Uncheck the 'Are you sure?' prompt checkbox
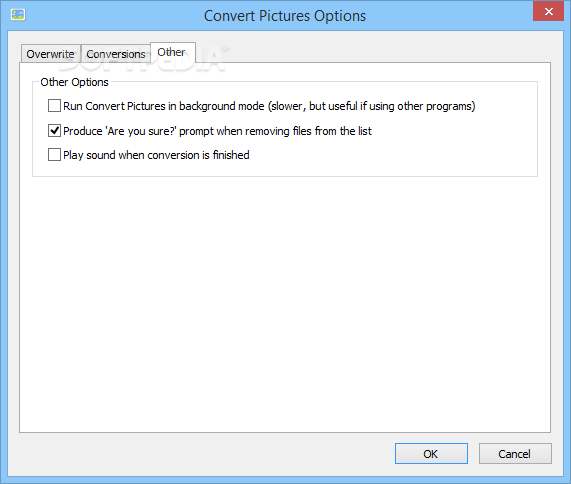The image size is (571, 484). point(54,130)
